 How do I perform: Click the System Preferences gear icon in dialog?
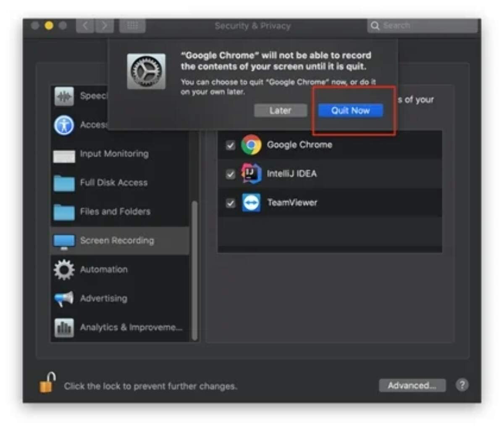[x=146, y=71]
